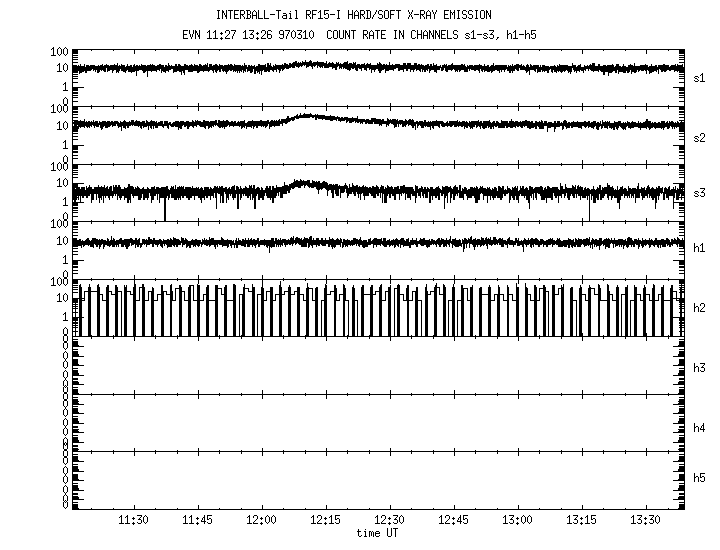
Task: Click the 13:00 time axis label
Action: [518, 521]
